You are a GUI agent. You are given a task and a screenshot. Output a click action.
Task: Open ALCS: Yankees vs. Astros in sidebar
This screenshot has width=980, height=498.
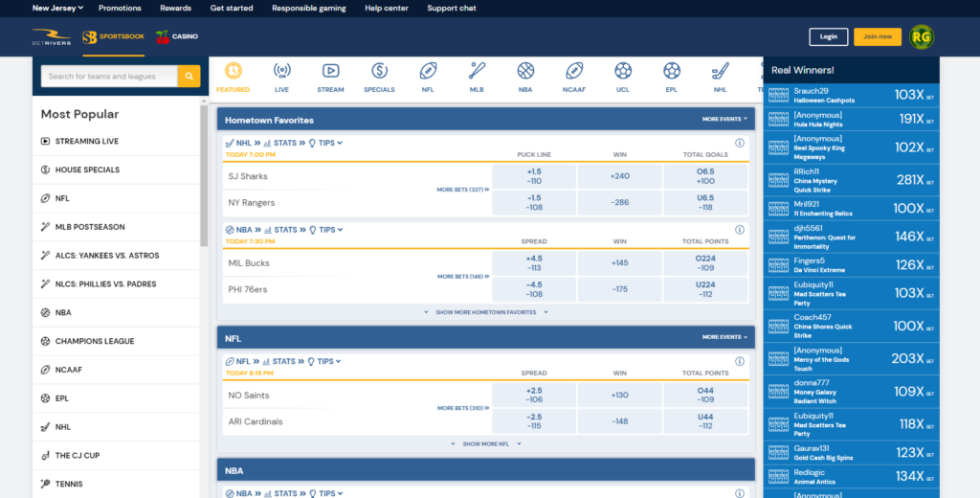click(x=116, y=256)
